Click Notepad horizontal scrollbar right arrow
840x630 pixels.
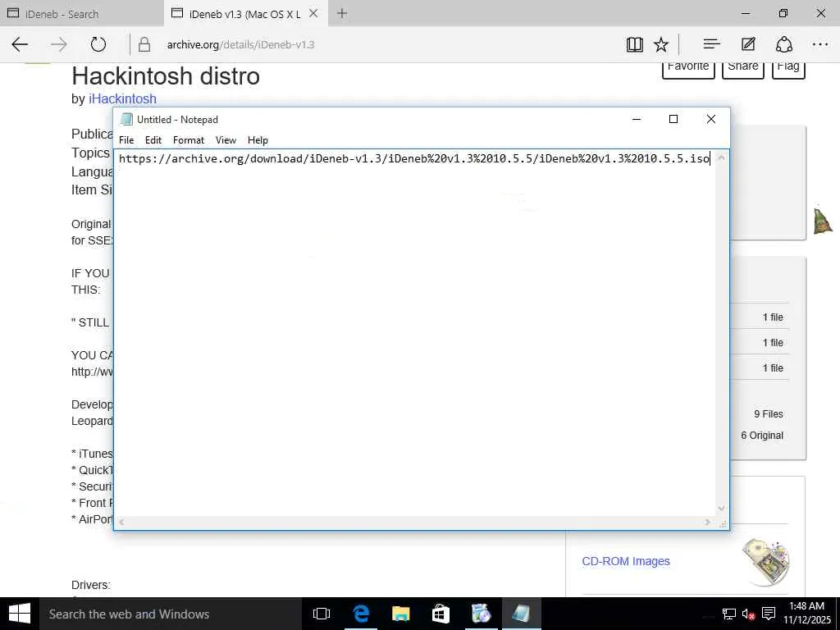click(x=708, y=522)
